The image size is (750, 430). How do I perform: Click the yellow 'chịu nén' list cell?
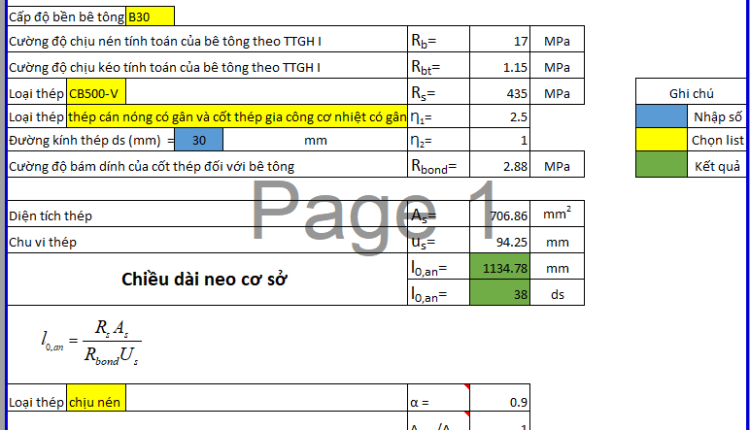[x=96, y=402]
